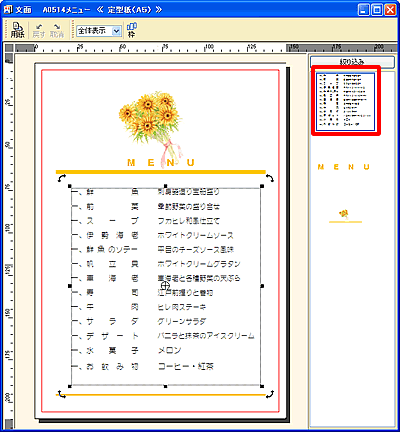400x432 pixels.
Task: Click the 平目のチーズソース風味 text
Action: pyautogui.click(x=196, y=250)
